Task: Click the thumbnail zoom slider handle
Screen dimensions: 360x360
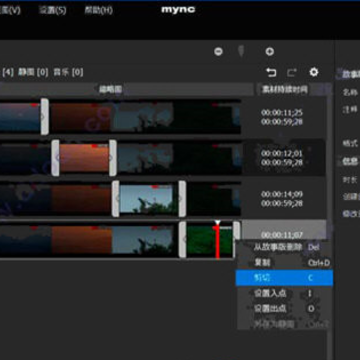Action: coord(241,51)
